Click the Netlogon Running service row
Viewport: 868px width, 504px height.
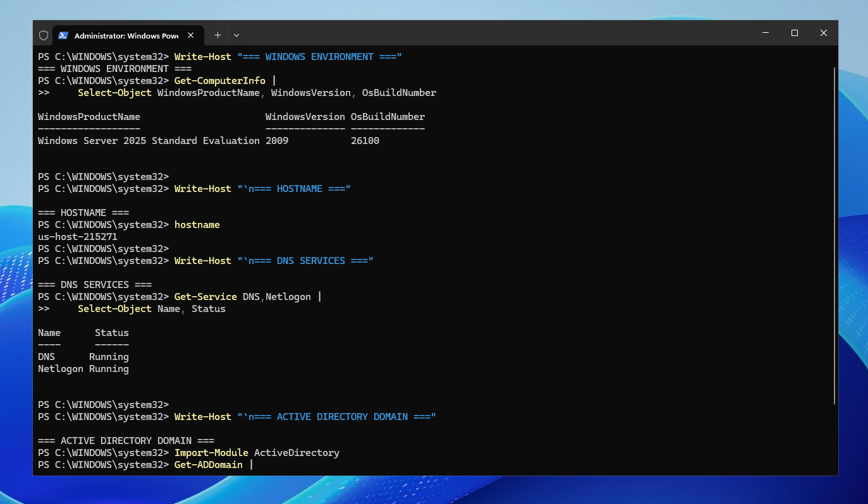click(83, 369)
